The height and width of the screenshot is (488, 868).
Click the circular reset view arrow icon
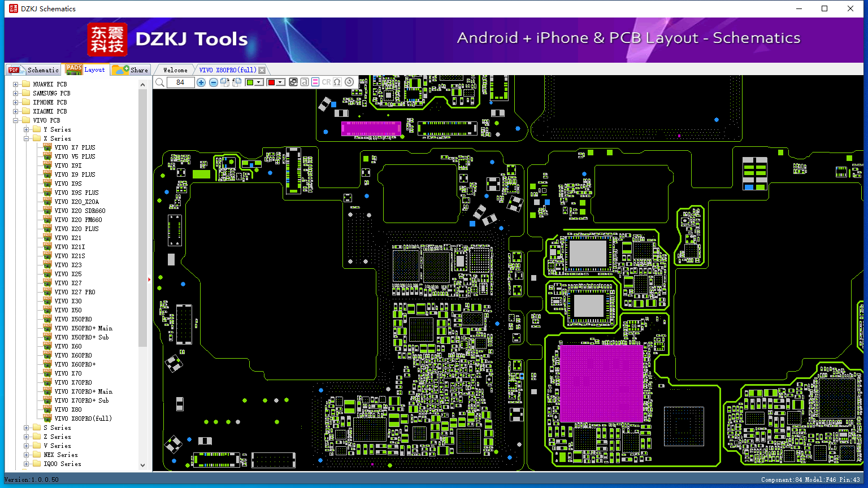(349, 82)
